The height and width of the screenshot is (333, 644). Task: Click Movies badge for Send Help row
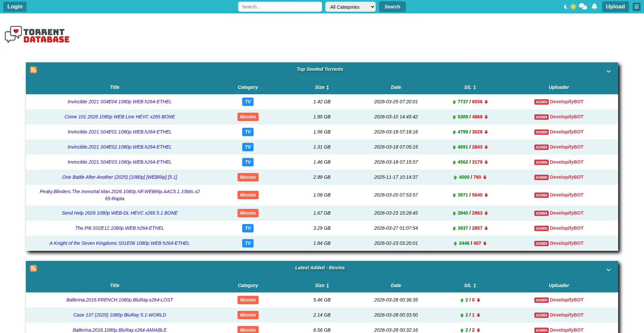click(248, 213)
